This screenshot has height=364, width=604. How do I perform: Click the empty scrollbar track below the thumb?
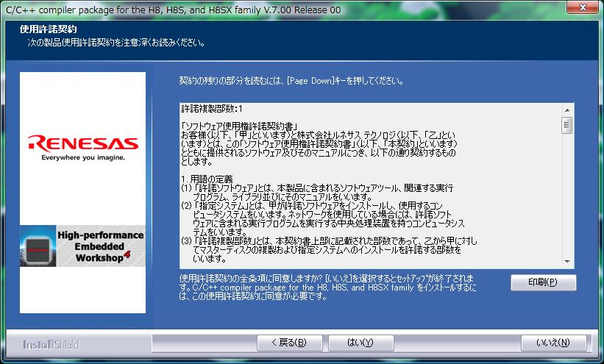567,199
